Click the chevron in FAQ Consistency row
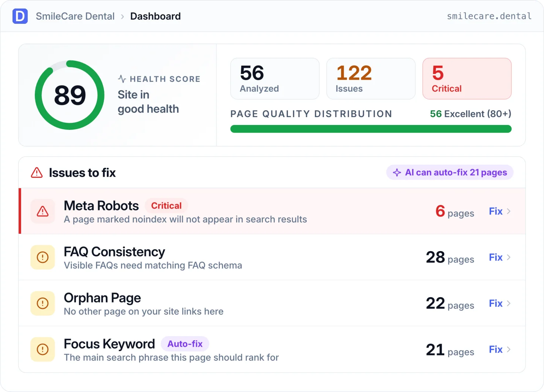 point(509,257)
